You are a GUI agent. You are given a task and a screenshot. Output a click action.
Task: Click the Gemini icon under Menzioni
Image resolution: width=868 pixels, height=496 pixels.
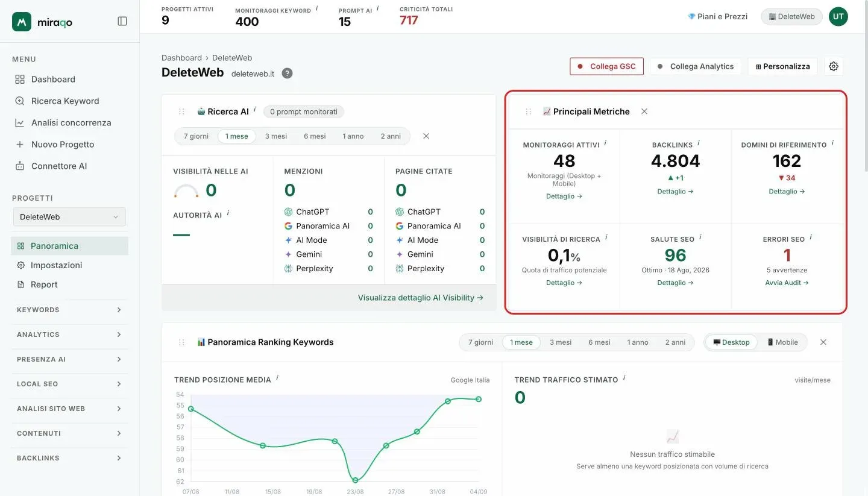point(289,254)
